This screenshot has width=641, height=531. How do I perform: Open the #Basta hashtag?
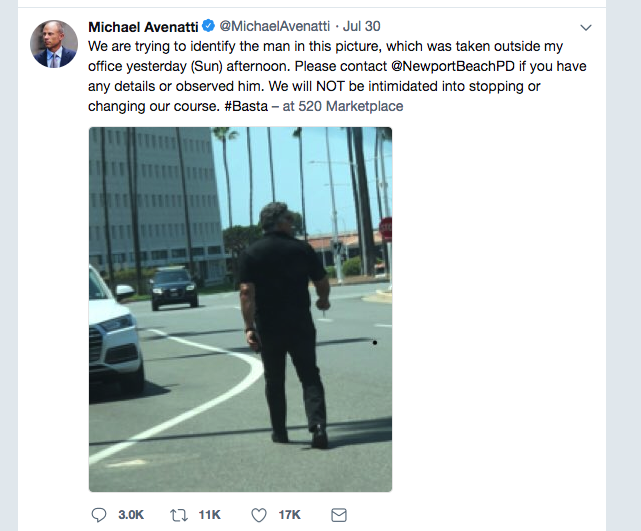tap(246, 106)
